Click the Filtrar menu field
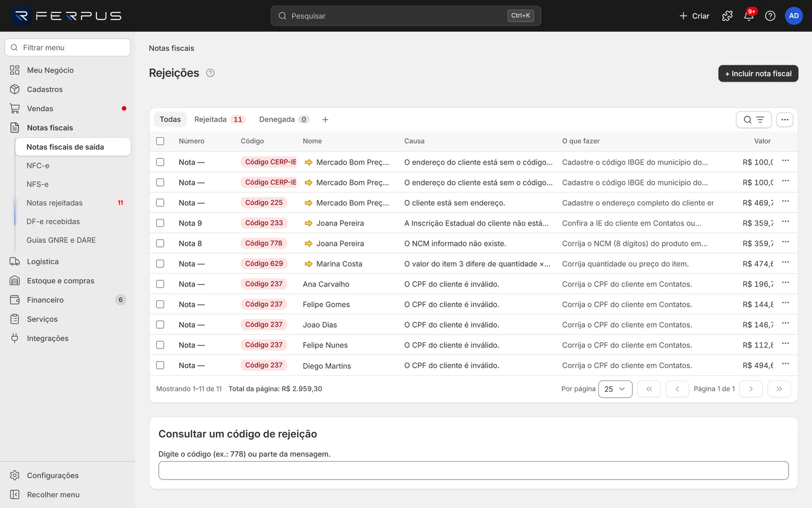The image size is (812, 508). (67, 48)
